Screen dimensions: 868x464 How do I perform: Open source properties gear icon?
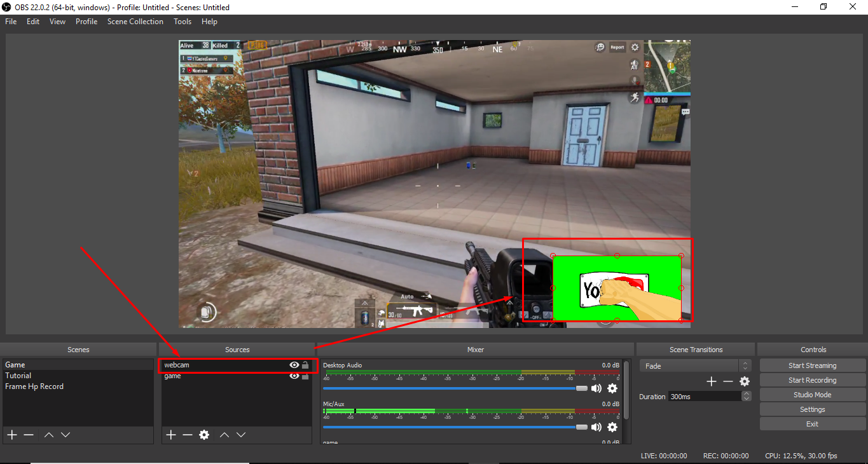pos(204,435)
